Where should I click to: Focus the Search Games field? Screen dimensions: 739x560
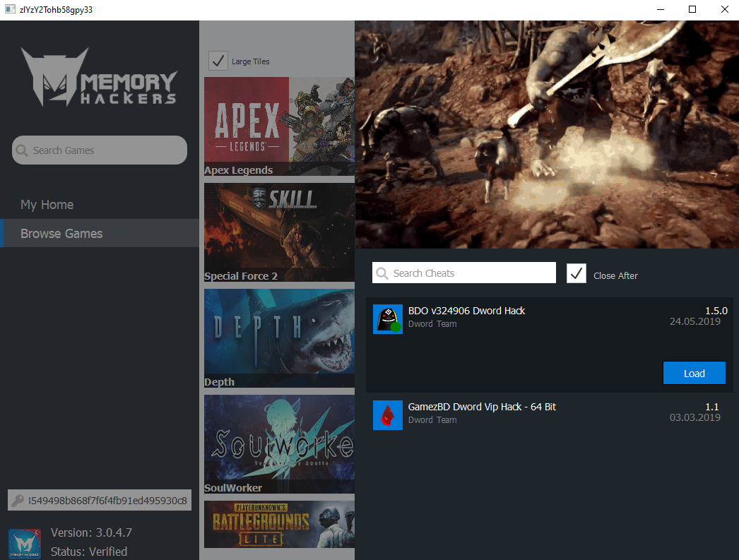pyautogui.click(x=100, y=150)
